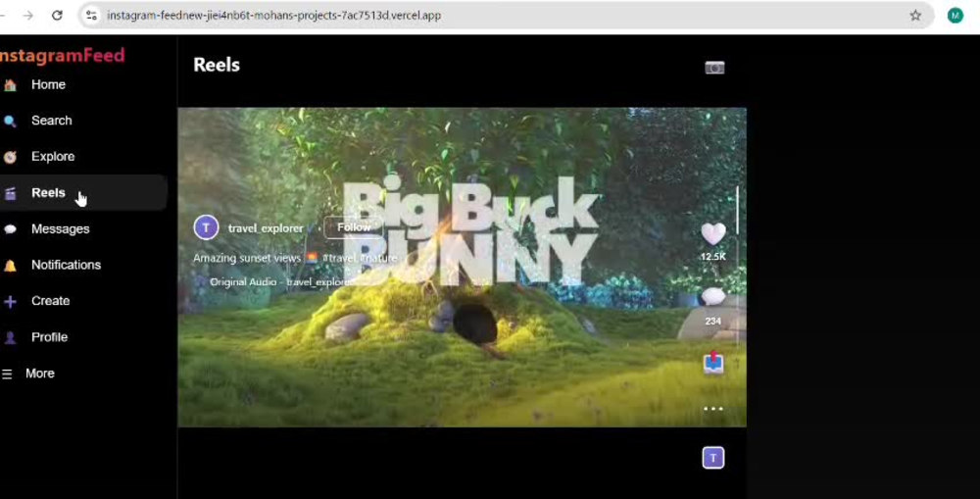Image resolution: width=980 pixels, height=499 pixels.
Task: Click the Original Audio label
Action: pos(243,282)
